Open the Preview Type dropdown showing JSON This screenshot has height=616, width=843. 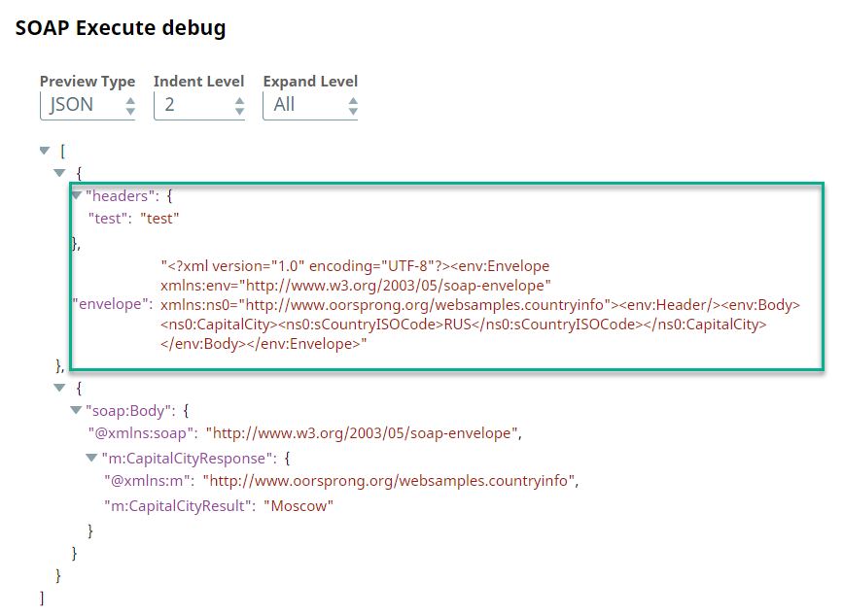pyautogui.click(x=88, y=105)
